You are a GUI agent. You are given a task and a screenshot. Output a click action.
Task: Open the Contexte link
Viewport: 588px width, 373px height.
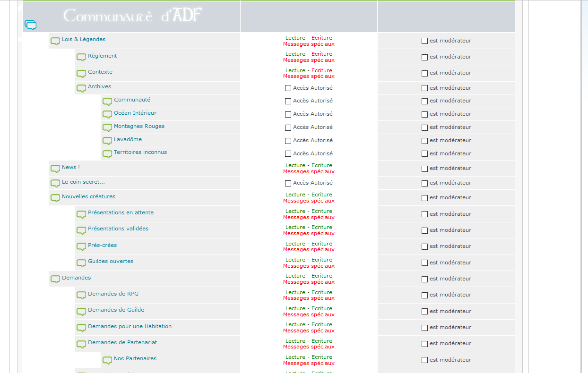(100, 72)
